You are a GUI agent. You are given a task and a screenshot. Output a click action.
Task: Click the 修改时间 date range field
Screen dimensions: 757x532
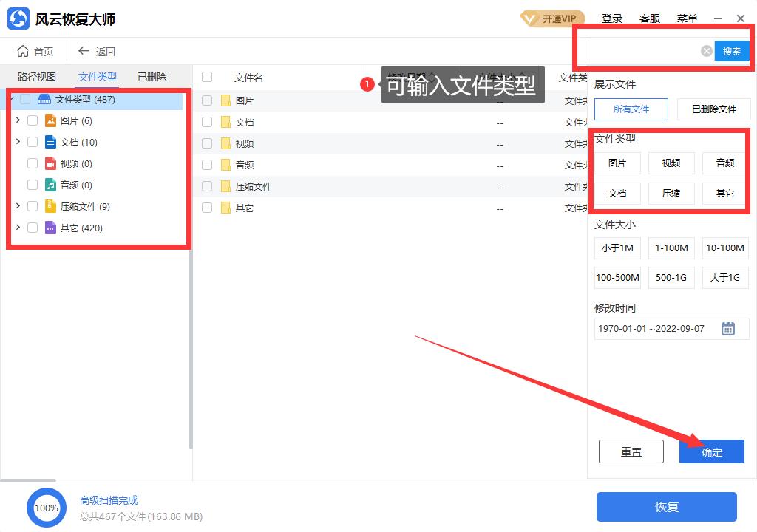[x=671, y=329]
